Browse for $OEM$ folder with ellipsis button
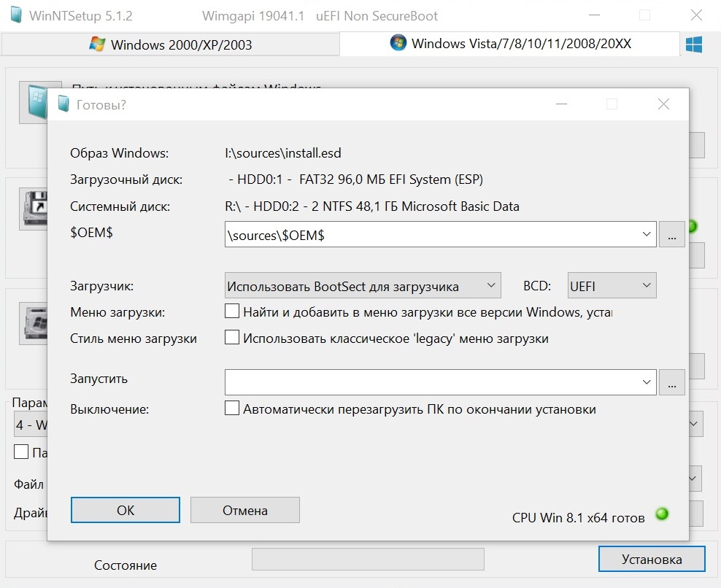The width and height of the screenshot is (721, 588). (672, 235)
